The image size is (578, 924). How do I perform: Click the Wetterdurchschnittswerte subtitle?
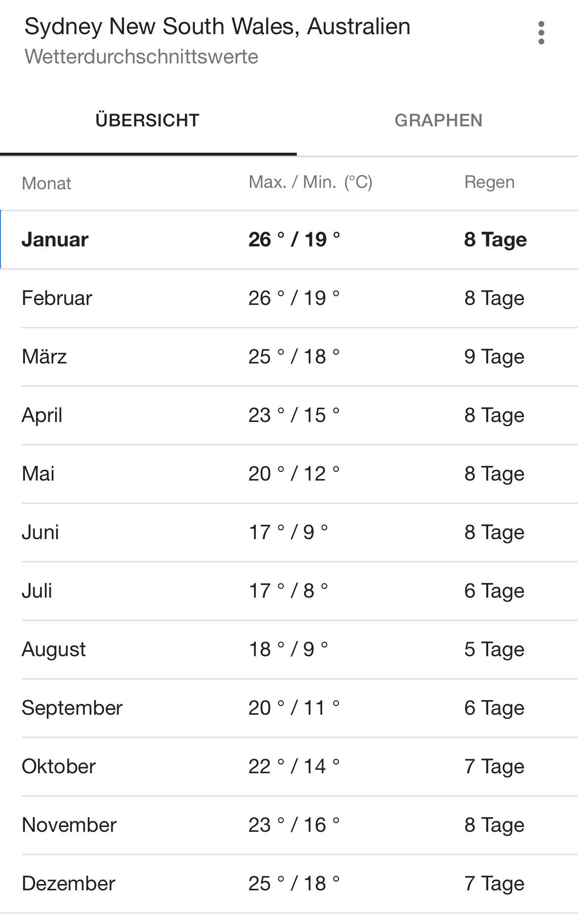pos(141,57)
